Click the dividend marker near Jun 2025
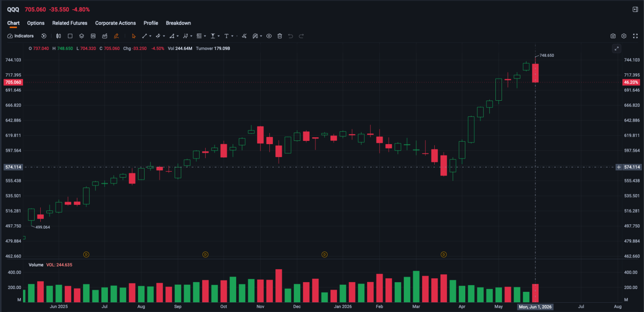This screenshot has width=644, height=312. [86, 254]
